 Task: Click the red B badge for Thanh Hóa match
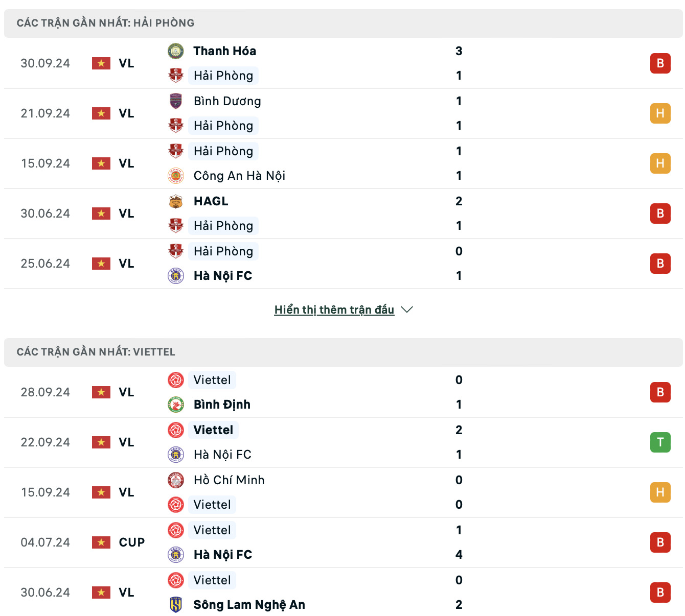click(660, 63)
